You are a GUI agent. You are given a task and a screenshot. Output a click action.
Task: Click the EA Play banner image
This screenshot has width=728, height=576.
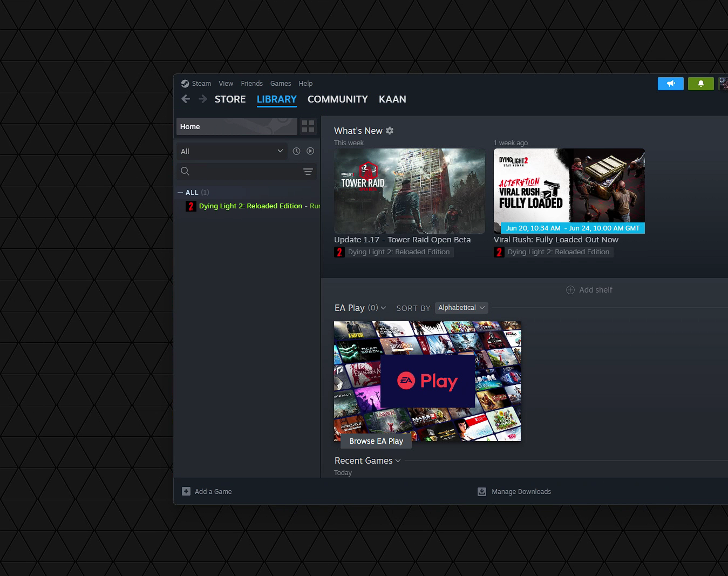[427, 381]
